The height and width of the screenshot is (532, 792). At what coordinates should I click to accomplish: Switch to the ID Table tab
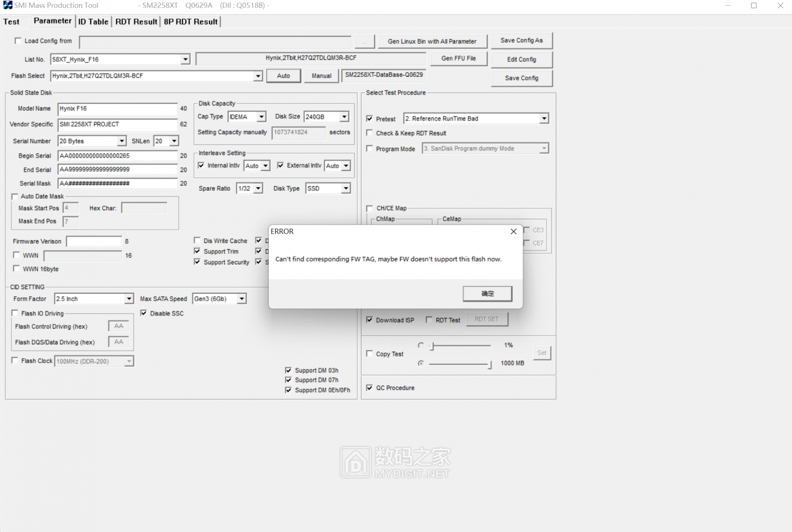(x=93, y=22)
